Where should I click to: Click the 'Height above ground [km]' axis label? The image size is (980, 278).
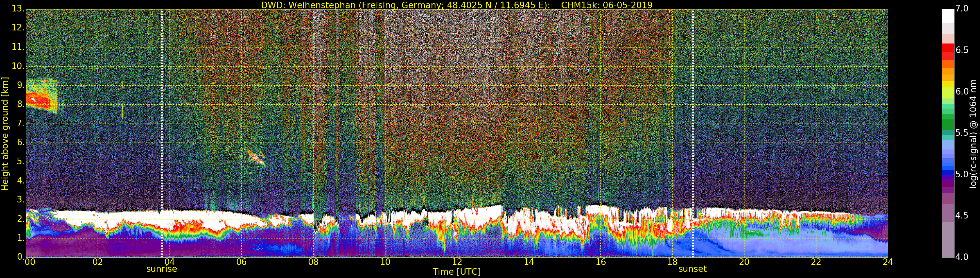click(x=5, y=133)
